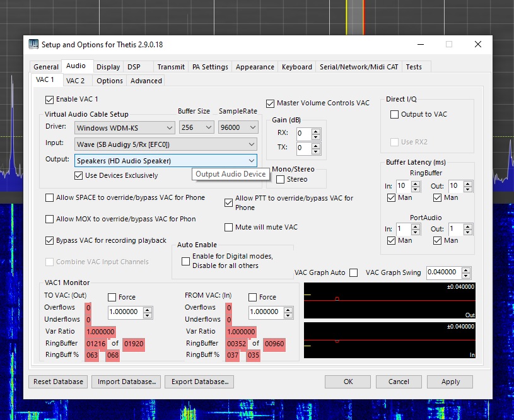Check Output to VAC under Direct I/Q

pos(395,114)
